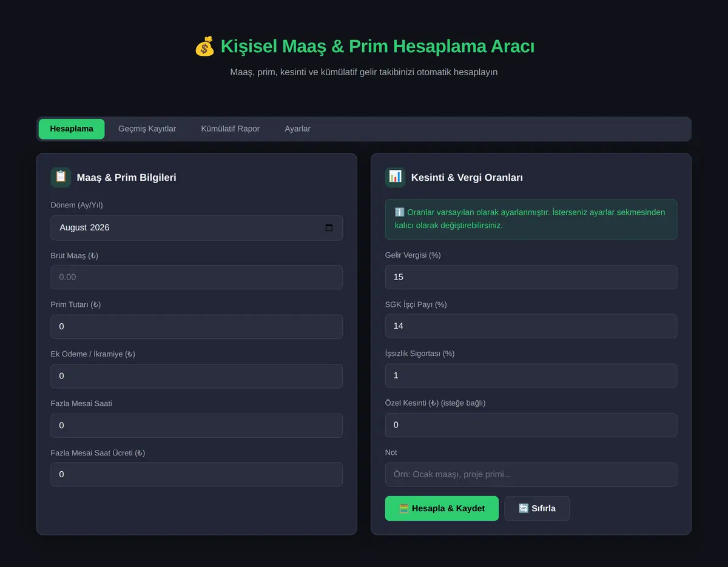Click the Gelir Vergisi (%) label

pos(413,255)
